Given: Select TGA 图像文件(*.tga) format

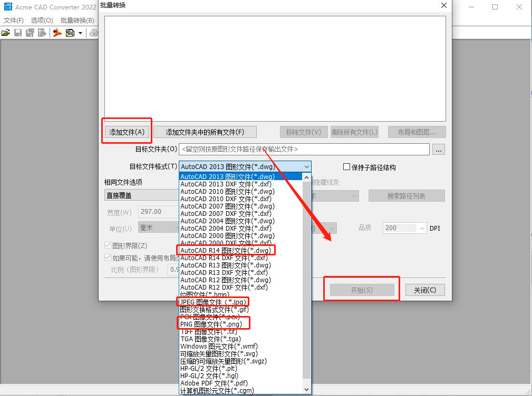Looking at the screenshot, I should pos(240,339).
